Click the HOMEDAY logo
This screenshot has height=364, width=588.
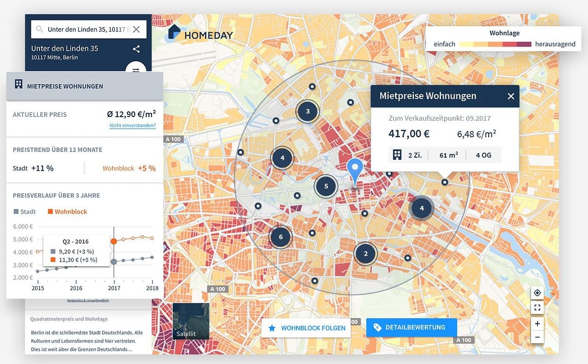201,34
